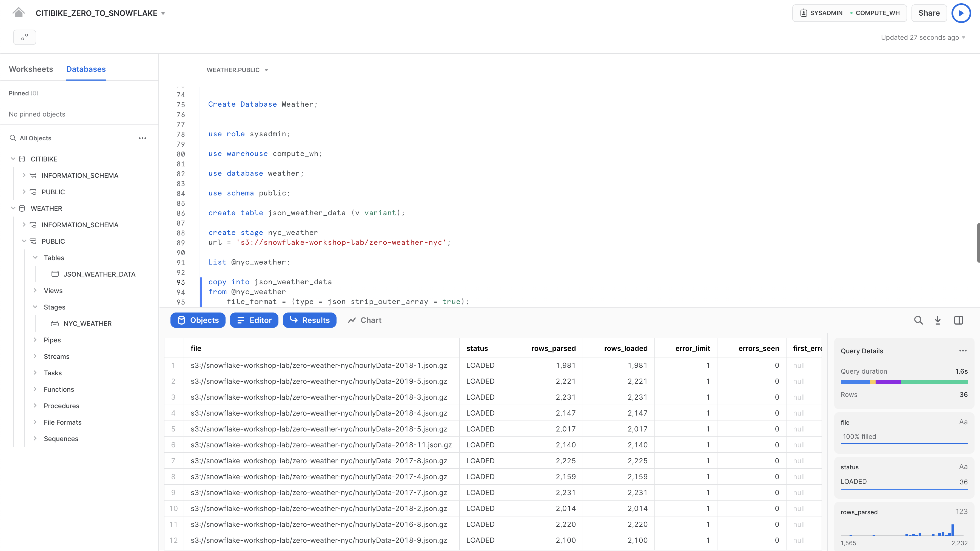Viewport: 980px width, 551px height.
Task: Toggle the Editor panel button
Action: pyautogui.click(x=254, y=320)
